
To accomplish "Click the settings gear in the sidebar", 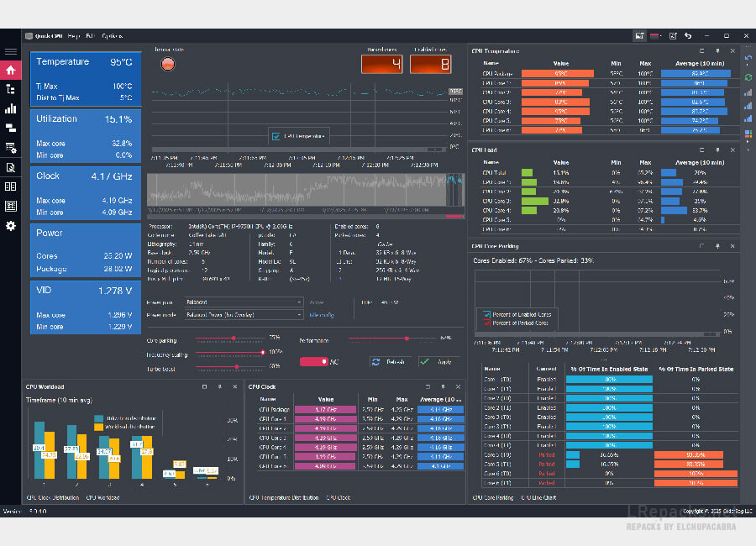I will click(10, 226).
